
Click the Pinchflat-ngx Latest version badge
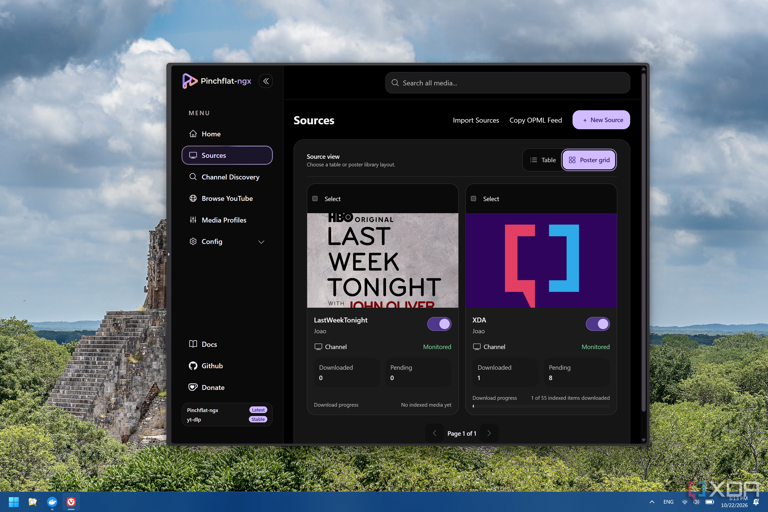click(258, 410)
